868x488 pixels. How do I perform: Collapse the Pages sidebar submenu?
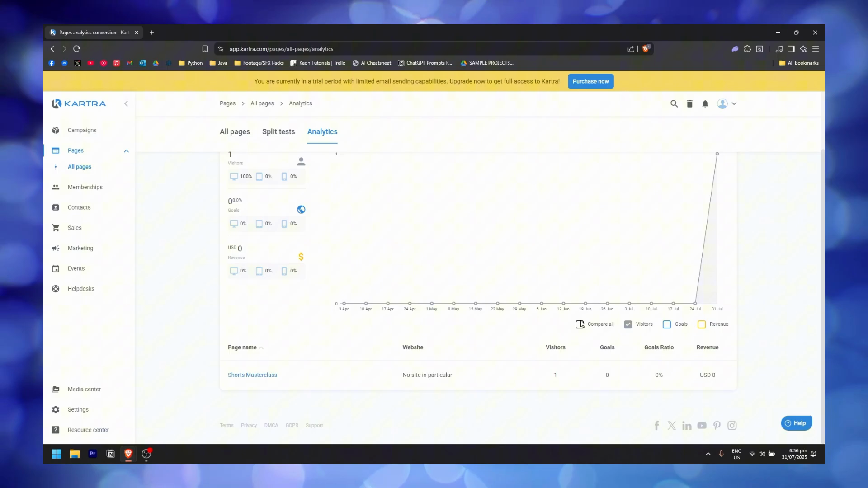click(x=126, y=151)
